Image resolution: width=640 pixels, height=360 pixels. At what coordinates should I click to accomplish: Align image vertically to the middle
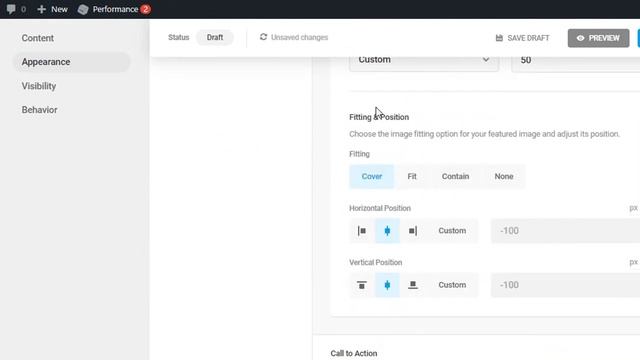point(387,285)
